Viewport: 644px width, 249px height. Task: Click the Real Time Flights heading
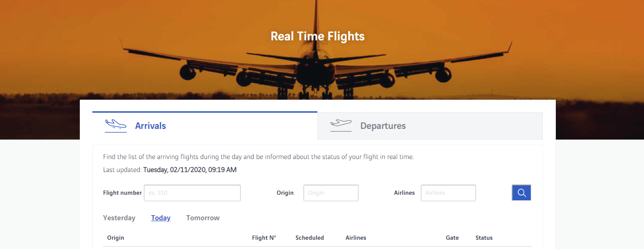coord(318,36)
